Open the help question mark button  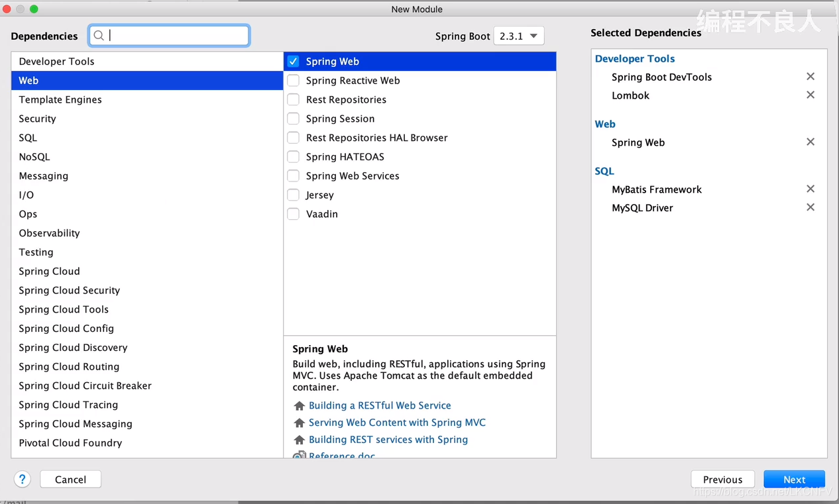click(x=22, y=479)
